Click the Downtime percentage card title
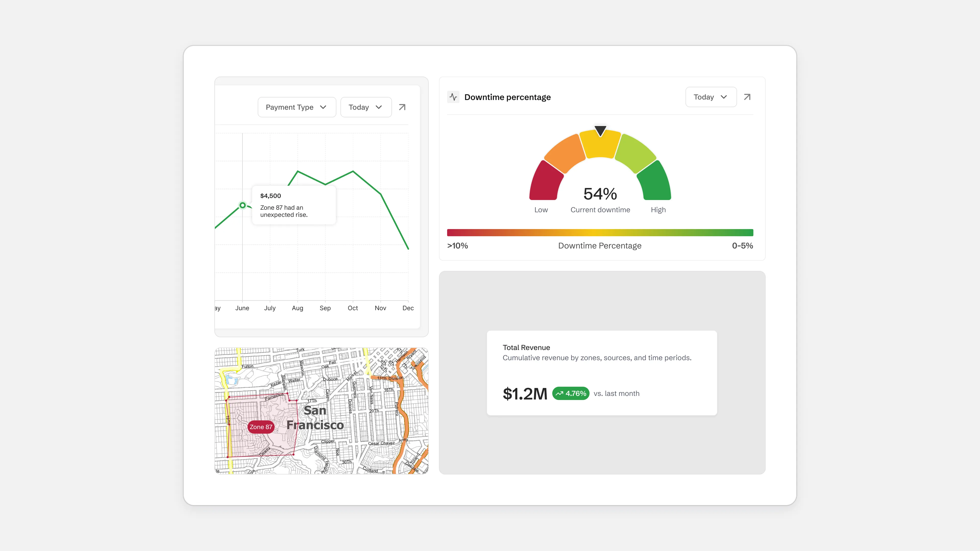The image size is (980, 551). 508,97
